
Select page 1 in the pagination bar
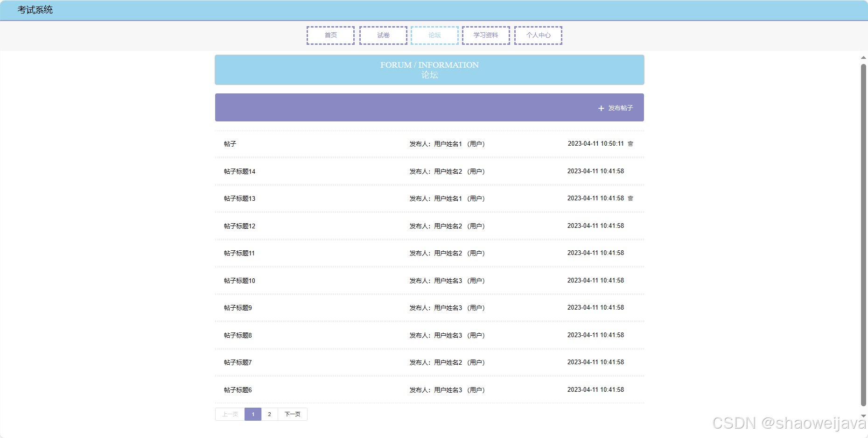coord(252,414)
